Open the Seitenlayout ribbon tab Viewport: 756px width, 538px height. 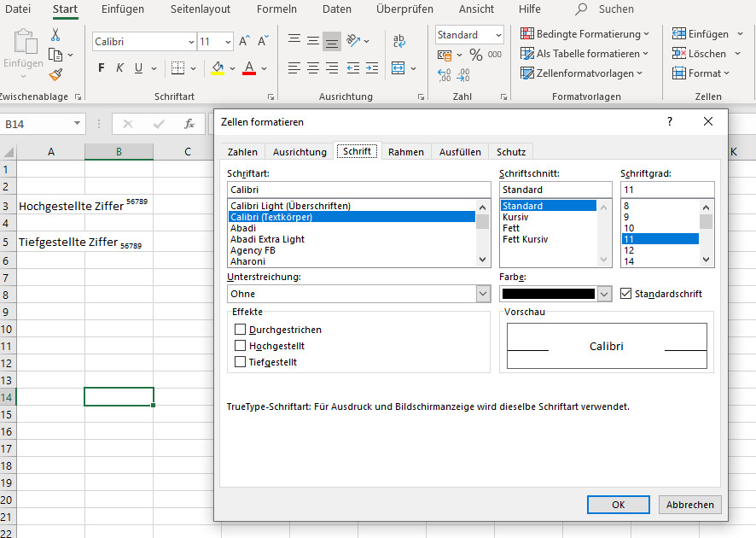tap(200, 9)
